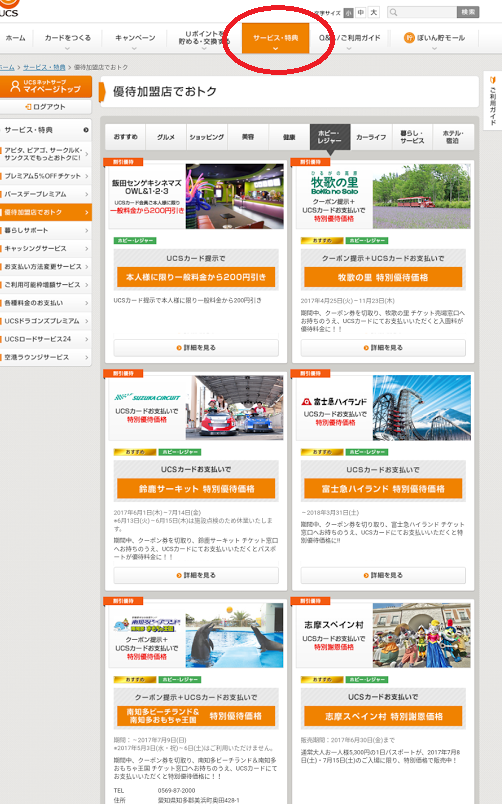Image resolution: width=502 pixels, height=804 pixels.
Task: Expand chevron of 暮らしサポート item
Action: pyautogui.click(x=87, y=230)
